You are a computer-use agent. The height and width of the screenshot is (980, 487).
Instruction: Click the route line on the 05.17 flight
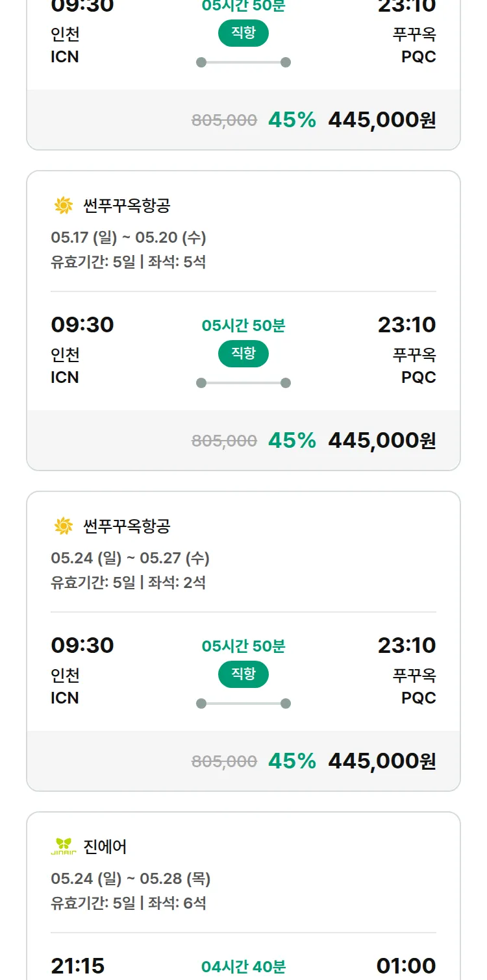(243, 383)
